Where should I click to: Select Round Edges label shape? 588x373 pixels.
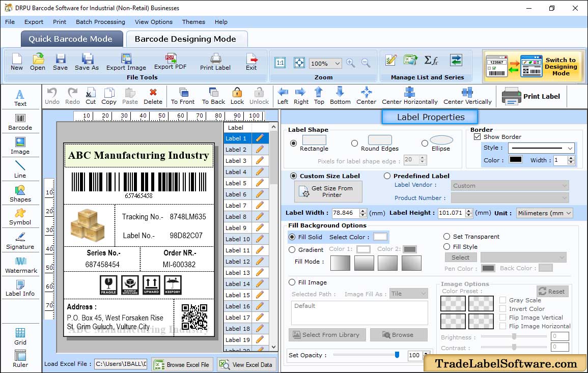coord(354,143)
